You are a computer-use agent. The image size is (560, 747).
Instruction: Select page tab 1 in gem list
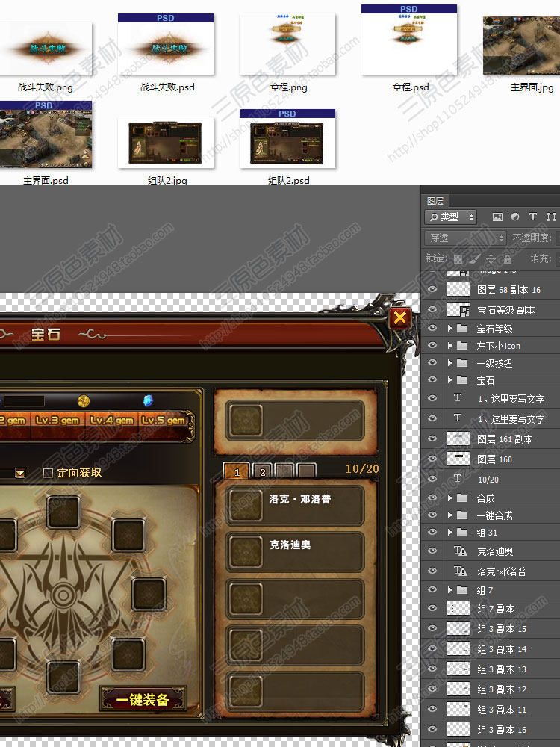237,471
